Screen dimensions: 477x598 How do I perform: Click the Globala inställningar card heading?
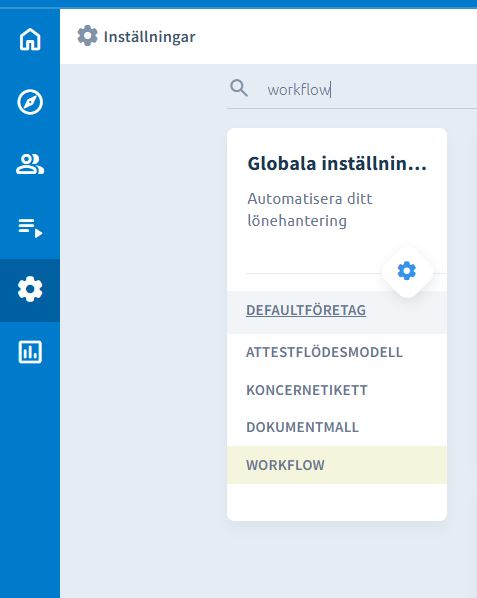tap(337, 164)
